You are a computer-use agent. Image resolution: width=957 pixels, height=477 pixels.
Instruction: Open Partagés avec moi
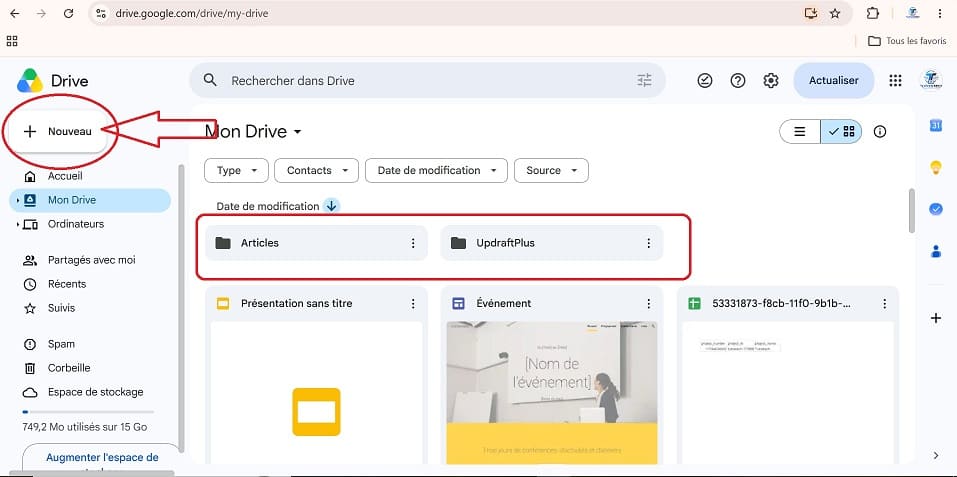92,260
